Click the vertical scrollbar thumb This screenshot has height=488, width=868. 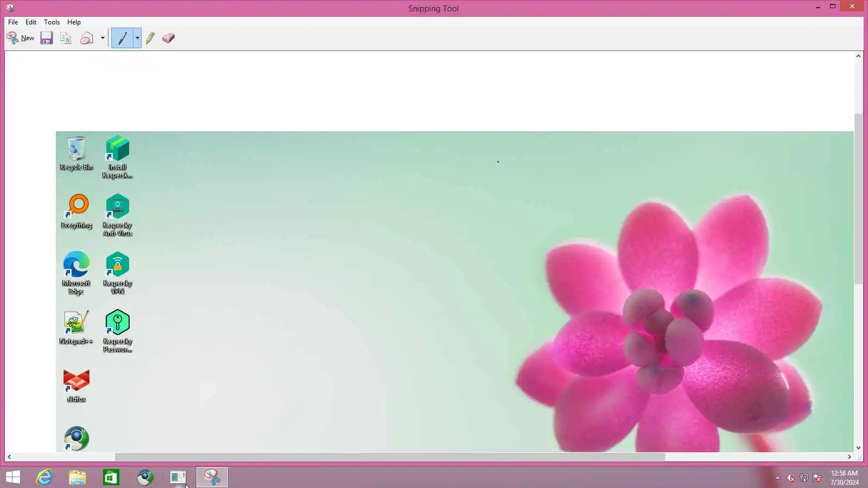pyautogui.click(x=858, y=199)
